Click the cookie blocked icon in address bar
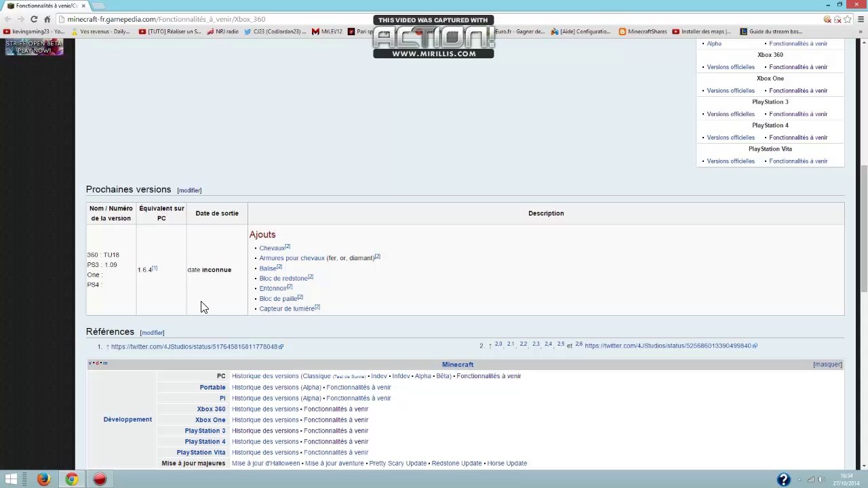Image resolution: width=868 pixels, height=488 pixels. click(828, 19)
